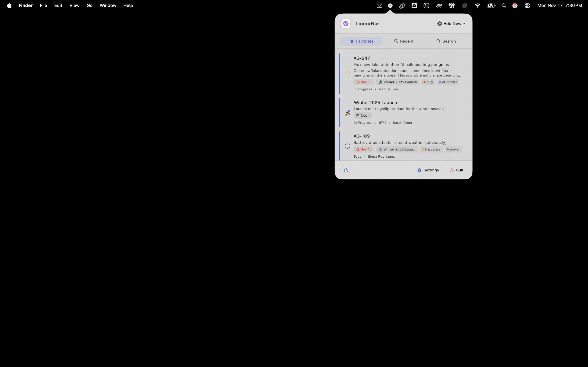Open the AG-189 issue Battery drains faster
Viewport: 588px width, 367px height.
pos(400,143)
